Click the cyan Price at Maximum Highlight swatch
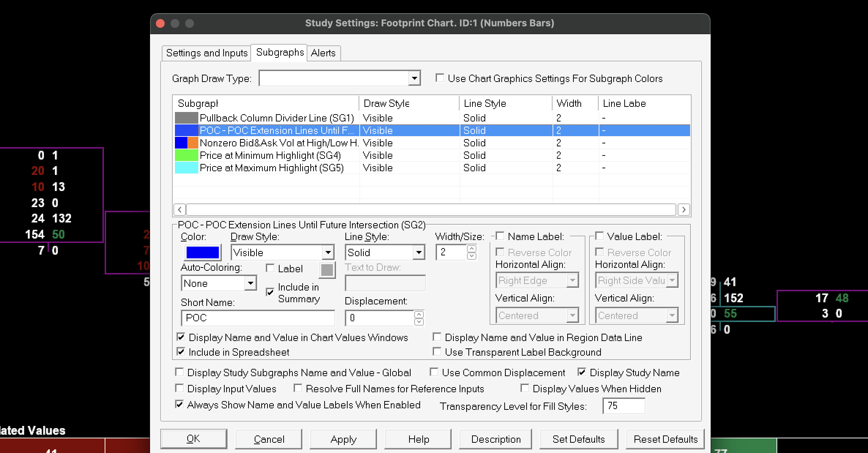The height and width of the screenshot is (453, 868). point(186,168)
